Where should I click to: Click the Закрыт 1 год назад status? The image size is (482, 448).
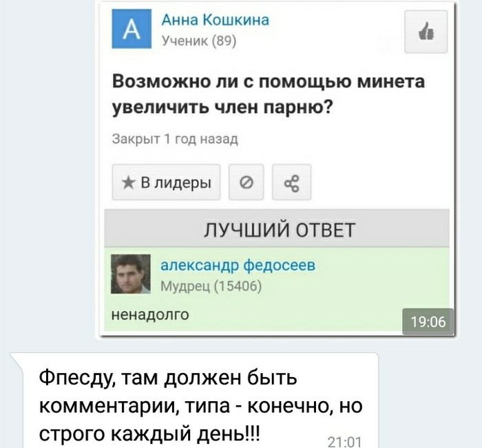[x=175, y=139]
